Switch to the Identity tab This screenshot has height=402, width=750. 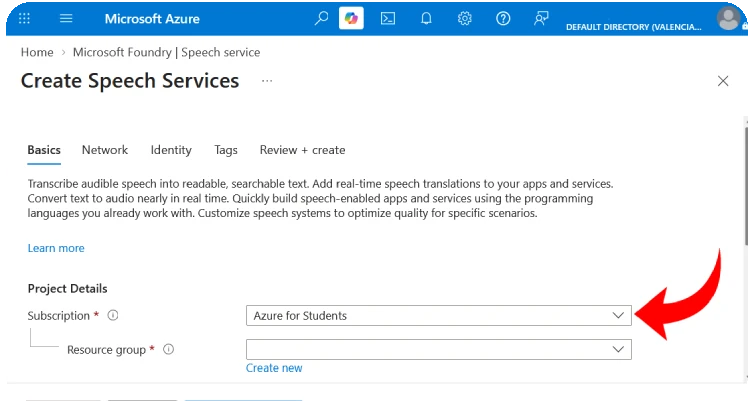coord(171,150)
